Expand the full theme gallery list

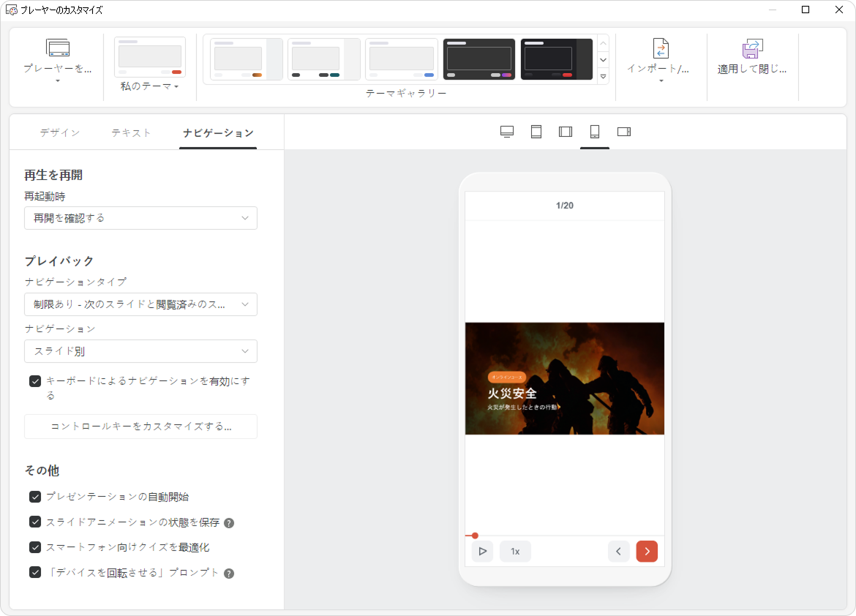click(604, 77)
